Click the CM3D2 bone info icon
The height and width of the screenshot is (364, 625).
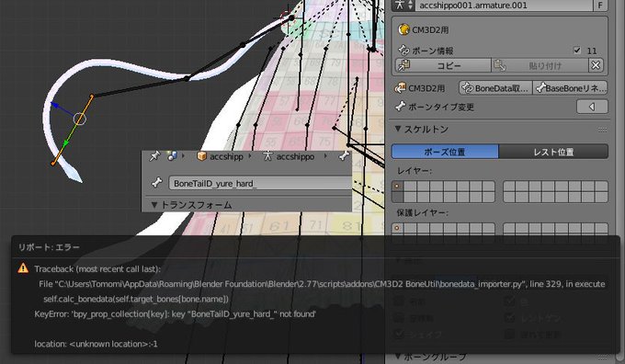coord(403,51)
